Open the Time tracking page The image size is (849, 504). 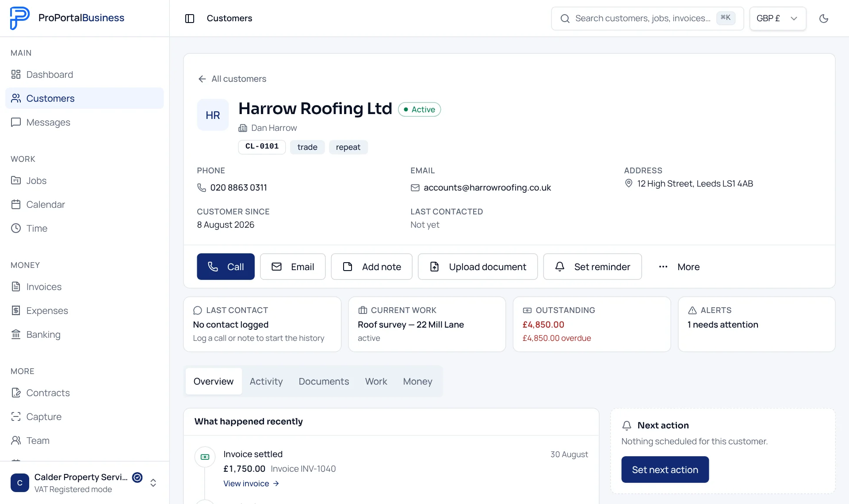(84, 228)
